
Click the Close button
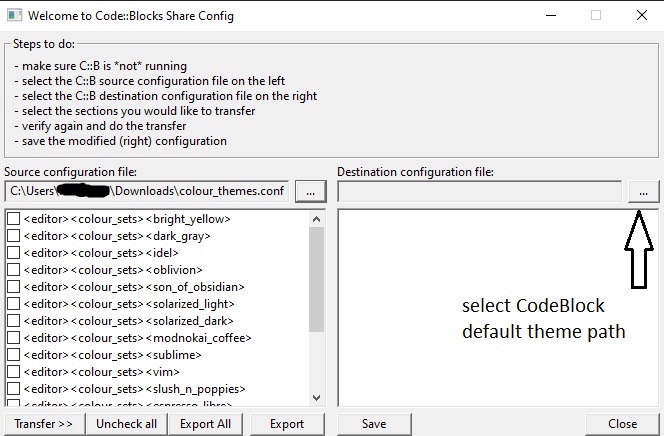(622, 424)
